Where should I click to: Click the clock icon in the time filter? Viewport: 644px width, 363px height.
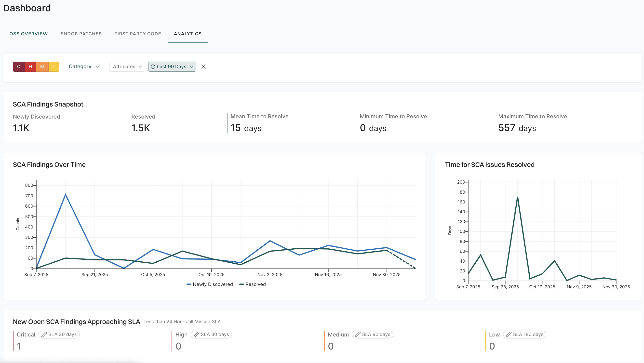[153, 67]
